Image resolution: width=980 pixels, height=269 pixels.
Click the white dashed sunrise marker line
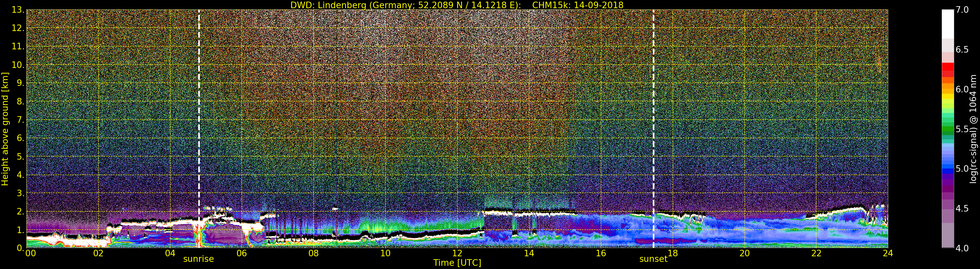point(199,129)
